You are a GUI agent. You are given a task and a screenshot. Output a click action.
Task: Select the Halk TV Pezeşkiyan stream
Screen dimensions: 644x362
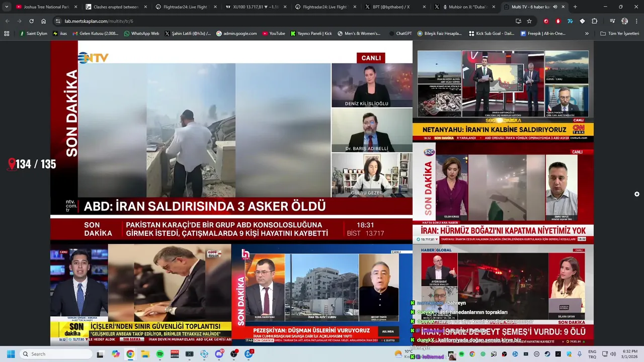pyautogui.click(x=322, y=295)
